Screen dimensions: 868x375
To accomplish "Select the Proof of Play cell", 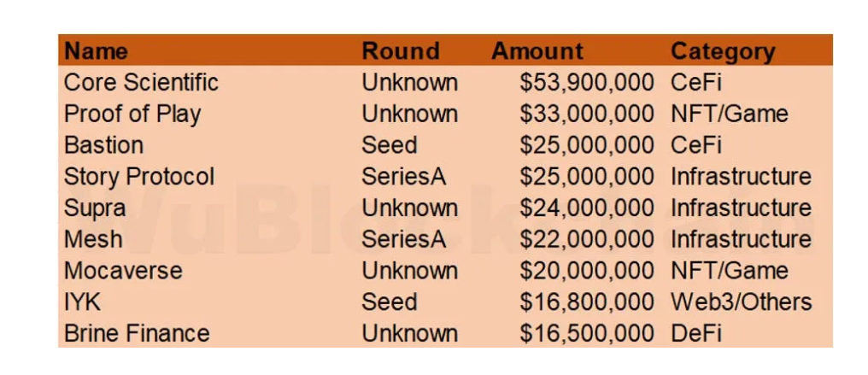I will (x=132, y=114).
